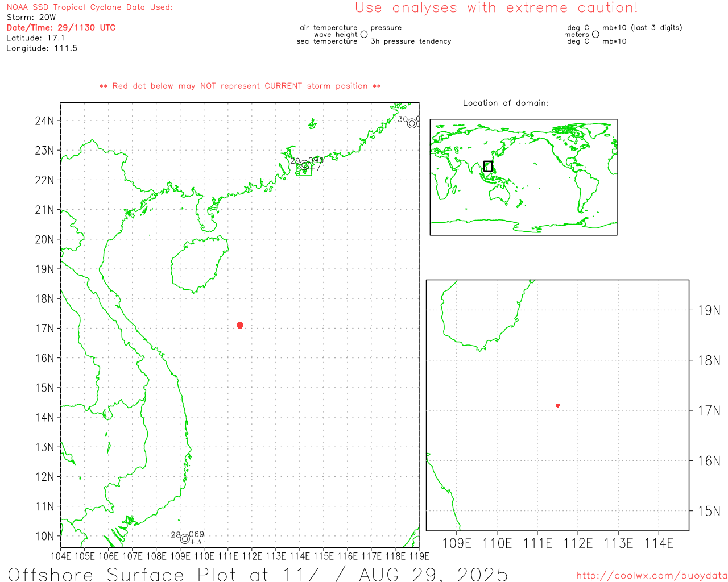728x582 pixels.
Task: Click the 'sea temperature' legend label
Action: tap(327, 41)
